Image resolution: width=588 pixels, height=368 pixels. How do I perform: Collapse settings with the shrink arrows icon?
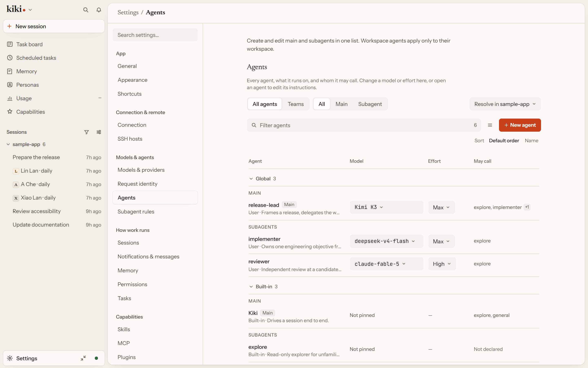pos(83,358)
